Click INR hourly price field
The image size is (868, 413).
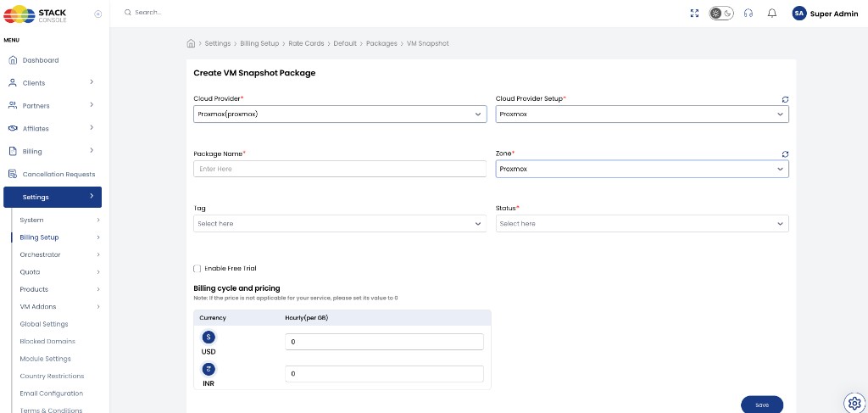pyautogui.click(x=384, y=374)
